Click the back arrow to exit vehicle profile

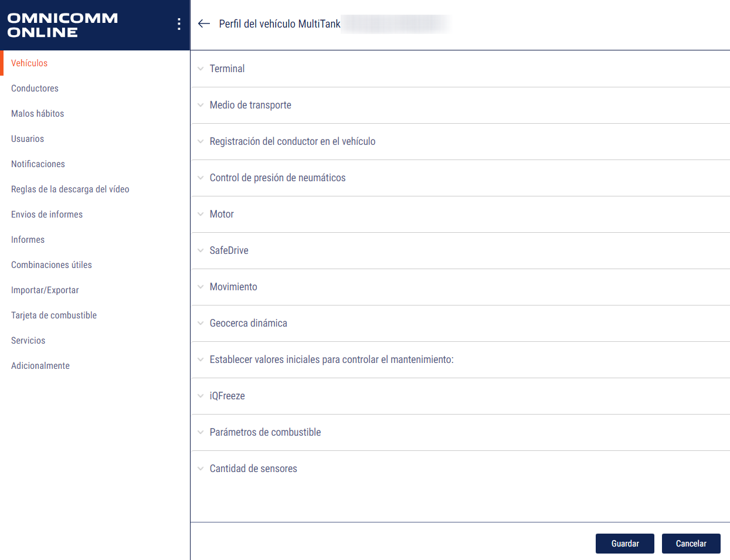203,23
